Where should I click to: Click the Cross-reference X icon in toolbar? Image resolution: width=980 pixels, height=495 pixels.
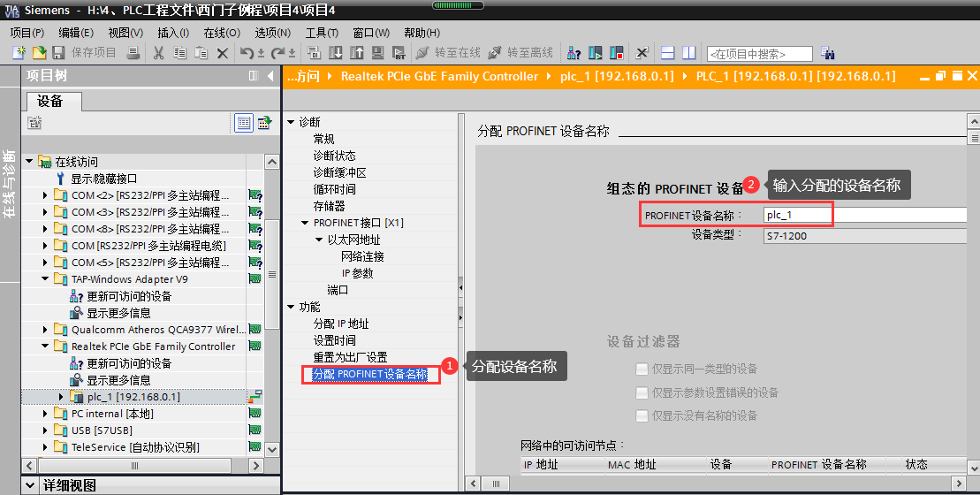pyautogui.click(x=642, y=53)
